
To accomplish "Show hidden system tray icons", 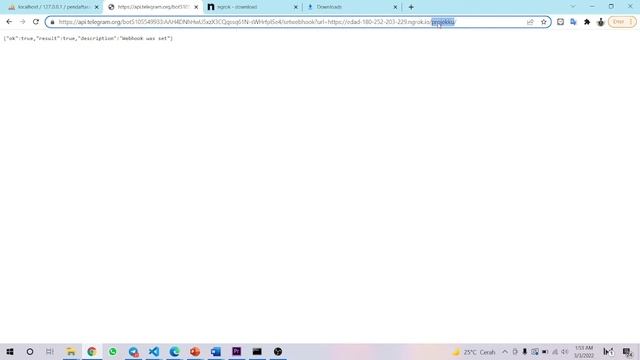I will [505, 352].
